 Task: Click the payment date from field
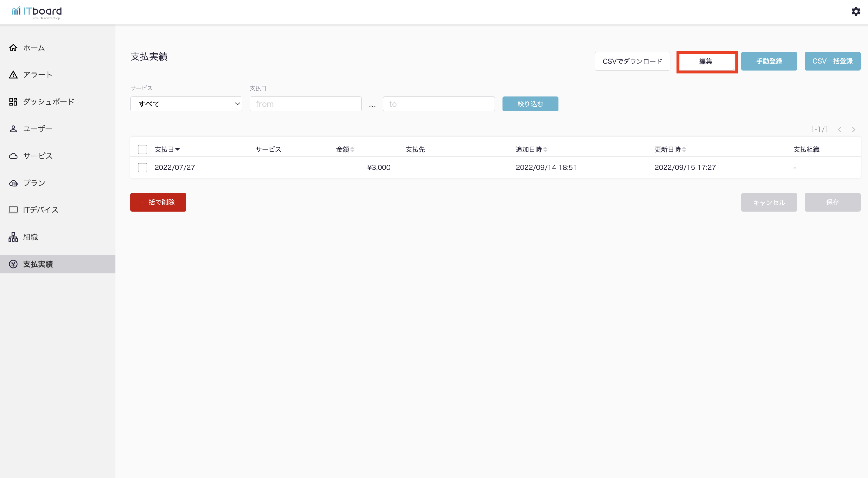(x=305, y=104)
